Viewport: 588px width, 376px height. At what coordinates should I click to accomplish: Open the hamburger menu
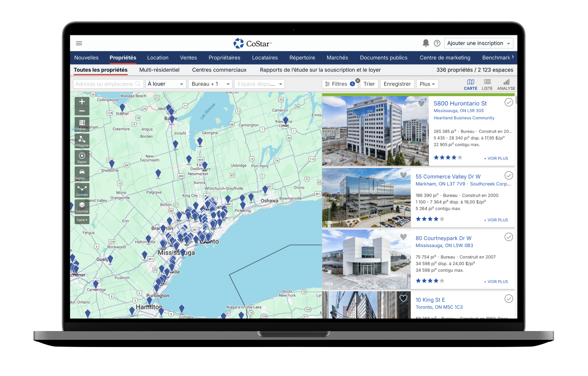[79, 43]
